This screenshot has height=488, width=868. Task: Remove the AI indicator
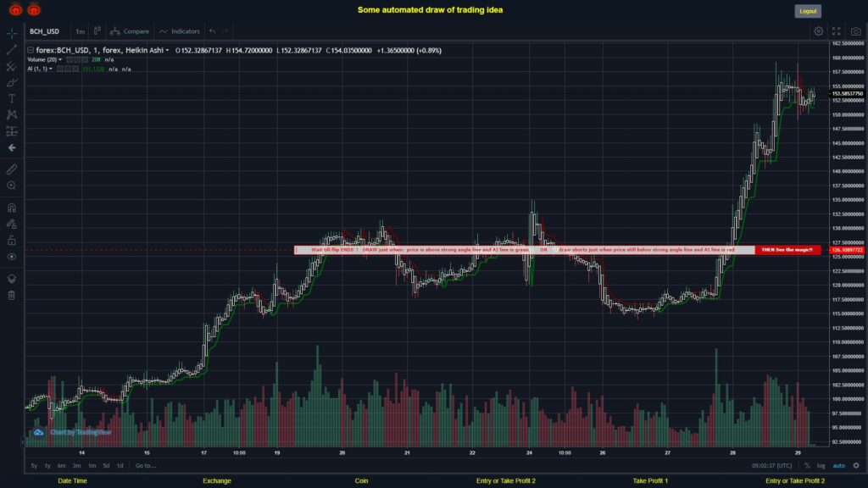pos(75,69)
